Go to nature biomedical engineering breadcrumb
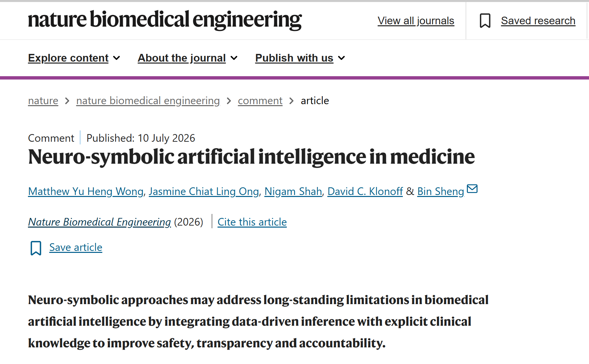Image resolution: width=589 pixels, height=364 pixels. click(x=148, y=100)
